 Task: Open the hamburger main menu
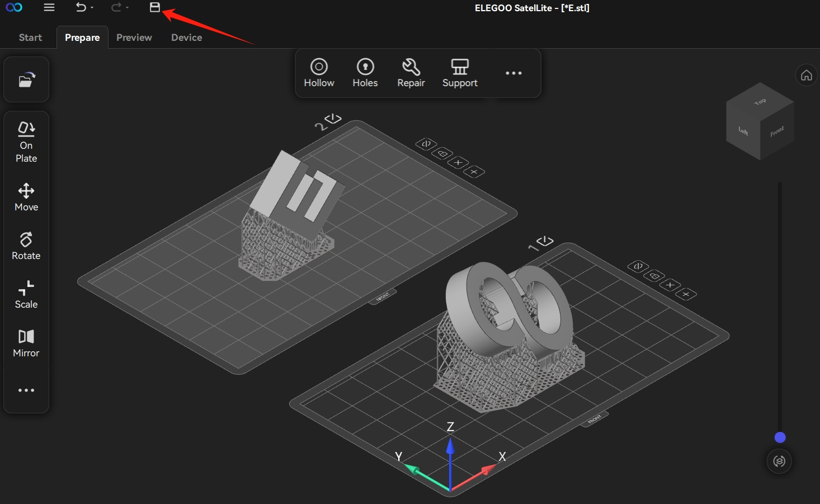[49, 8]
